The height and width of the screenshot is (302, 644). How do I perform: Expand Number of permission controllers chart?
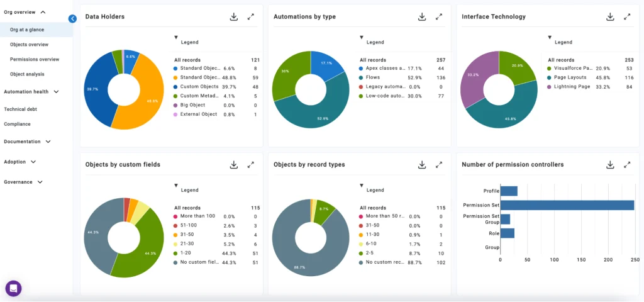click(x=627, y=165)
